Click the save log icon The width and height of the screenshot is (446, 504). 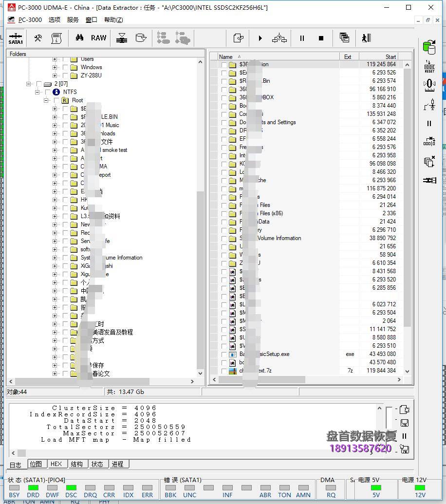[404, 423]
